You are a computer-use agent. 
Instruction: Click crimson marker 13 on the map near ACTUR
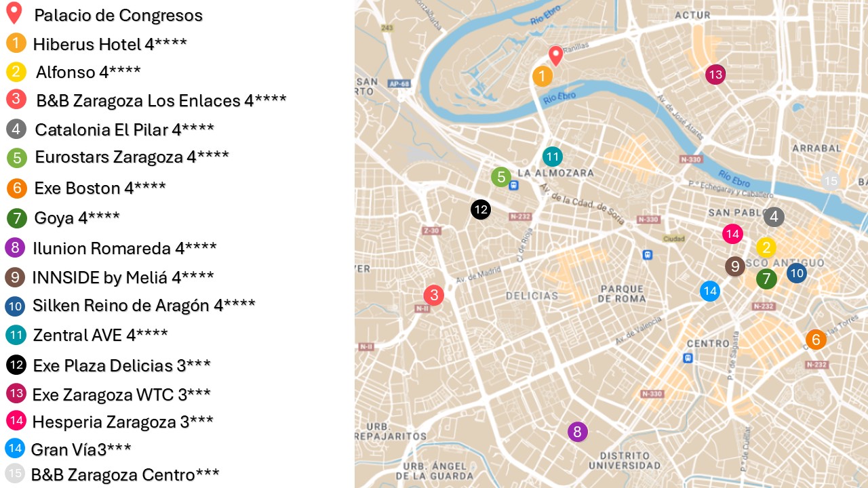[715, 75]
